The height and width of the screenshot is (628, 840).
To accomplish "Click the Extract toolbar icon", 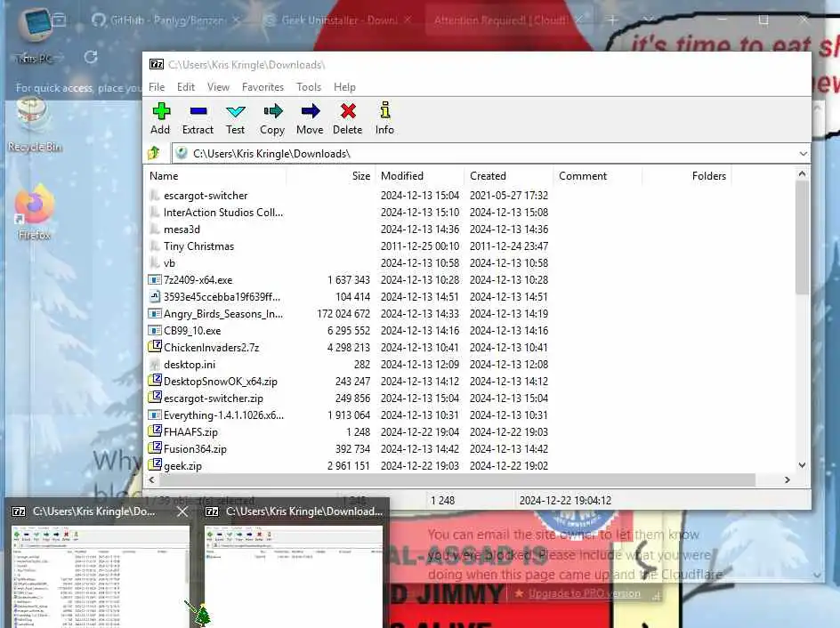I will [198, 111].
